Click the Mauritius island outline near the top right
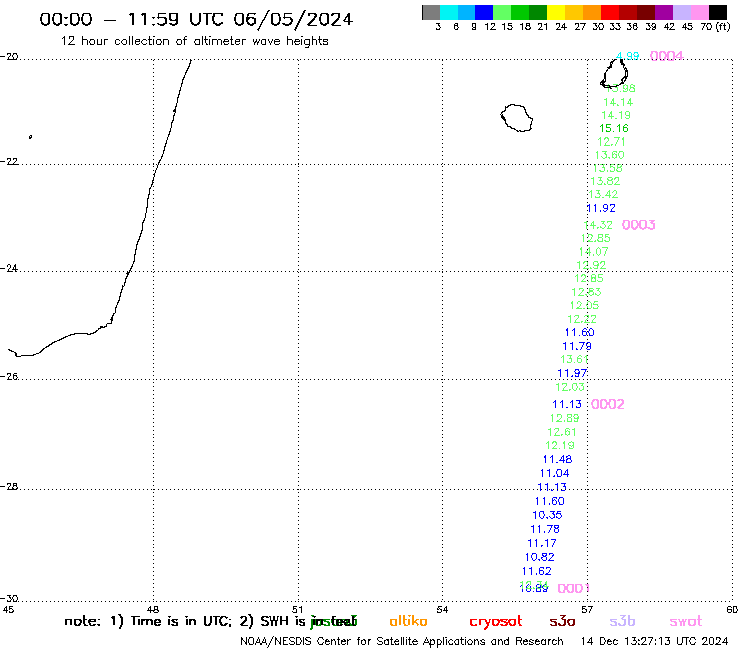The image size is (740, 650). pyautogui.click(x=614, y=73)
